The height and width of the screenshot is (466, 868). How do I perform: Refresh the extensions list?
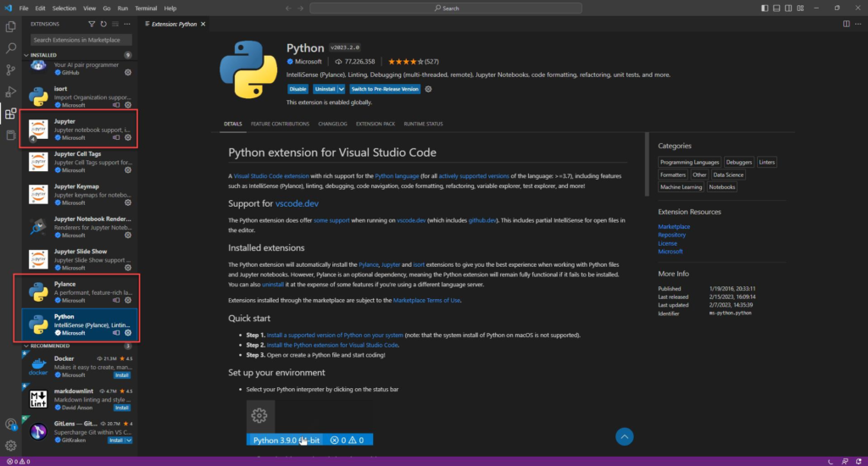click(103, 25)
